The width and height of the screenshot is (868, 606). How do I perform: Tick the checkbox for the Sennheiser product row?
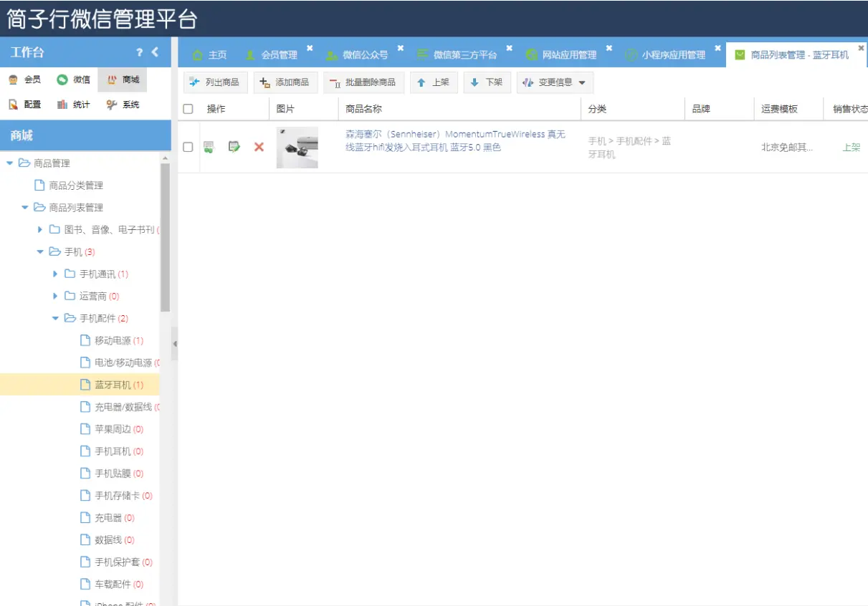[188, 147]
